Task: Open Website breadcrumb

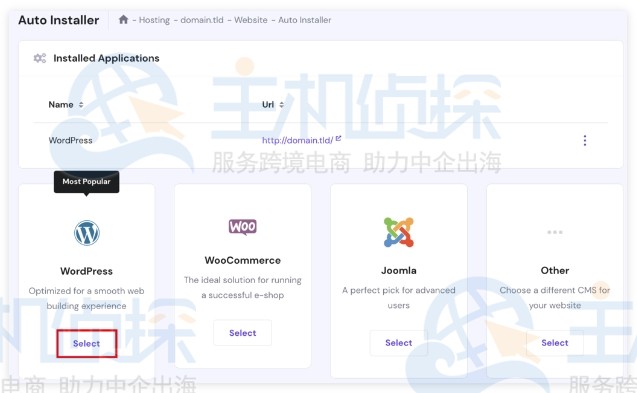Action: pos(251,20)
